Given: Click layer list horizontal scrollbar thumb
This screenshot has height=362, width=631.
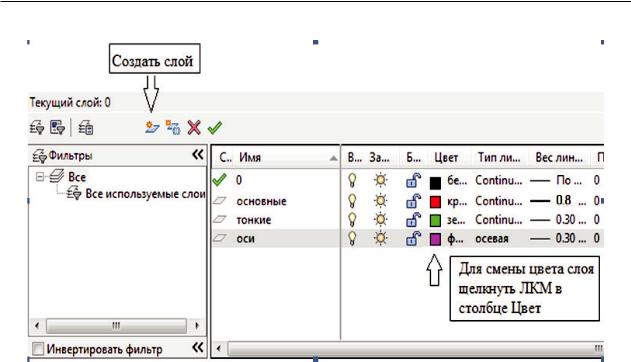Looking at the screenshot, I should 416,348.
